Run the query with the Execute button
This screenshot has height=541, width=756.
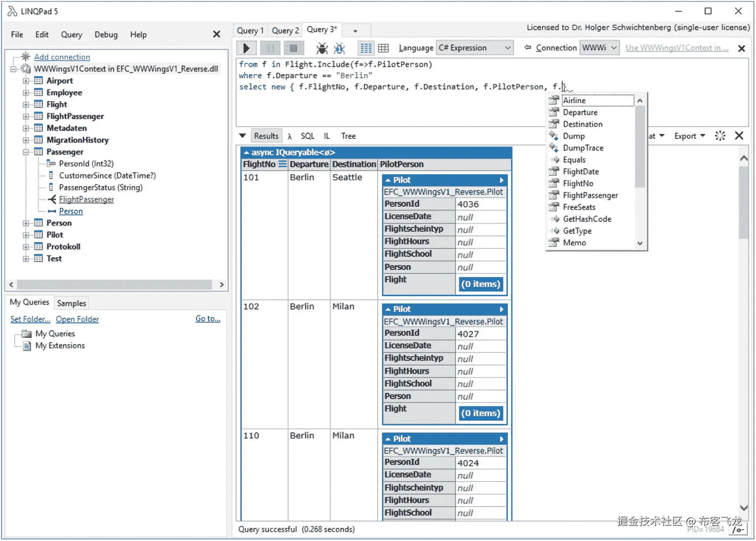point(246,48)
